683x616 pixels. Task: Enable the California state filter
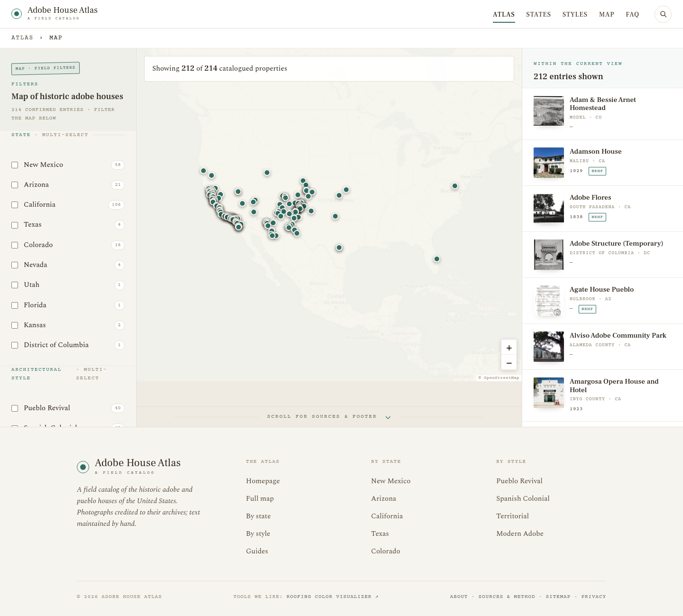(x=15, y=205)
